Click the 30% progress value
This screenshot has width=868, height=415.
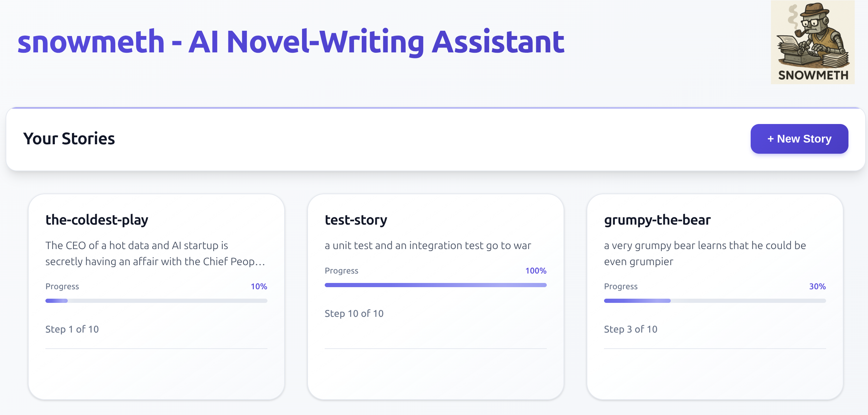[817, 286]
